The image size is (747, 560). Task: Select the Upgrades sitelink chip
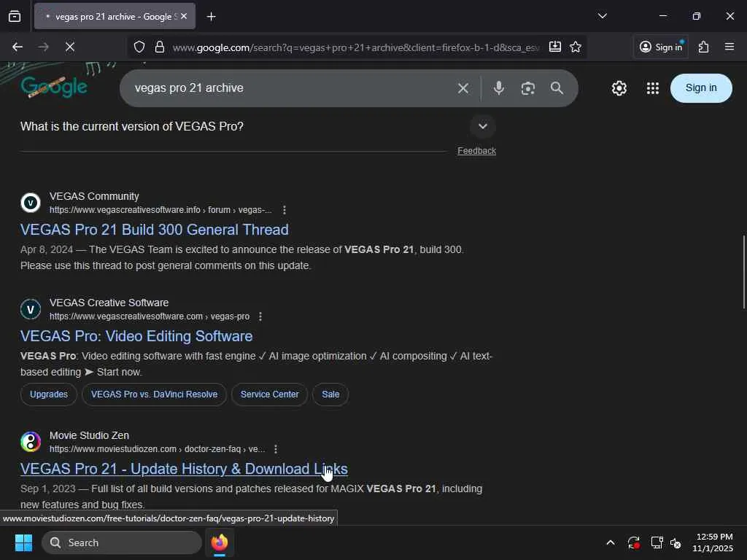[49, 394]
